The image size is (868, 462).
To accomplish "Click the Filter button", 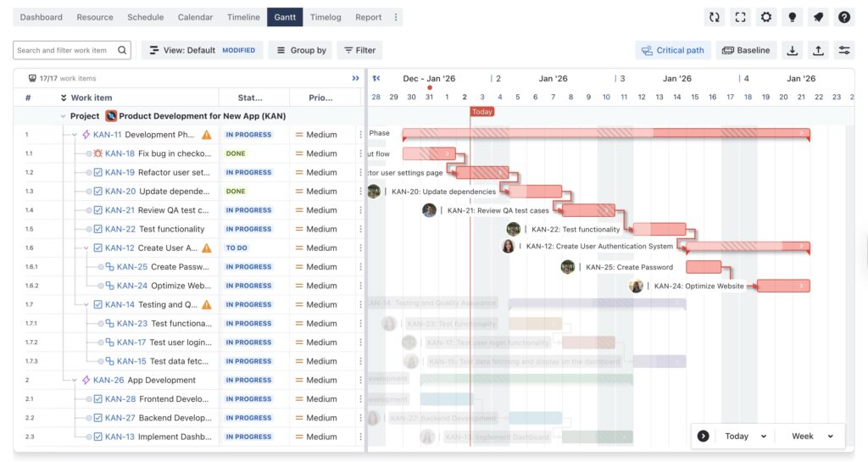I will [x=359, y=50].
